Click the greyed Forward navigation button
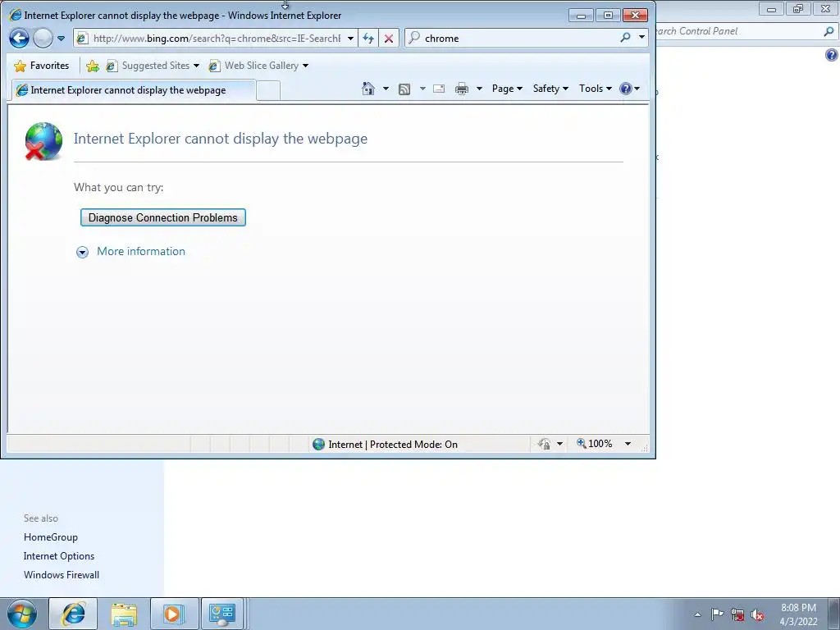 coord(43,38)
